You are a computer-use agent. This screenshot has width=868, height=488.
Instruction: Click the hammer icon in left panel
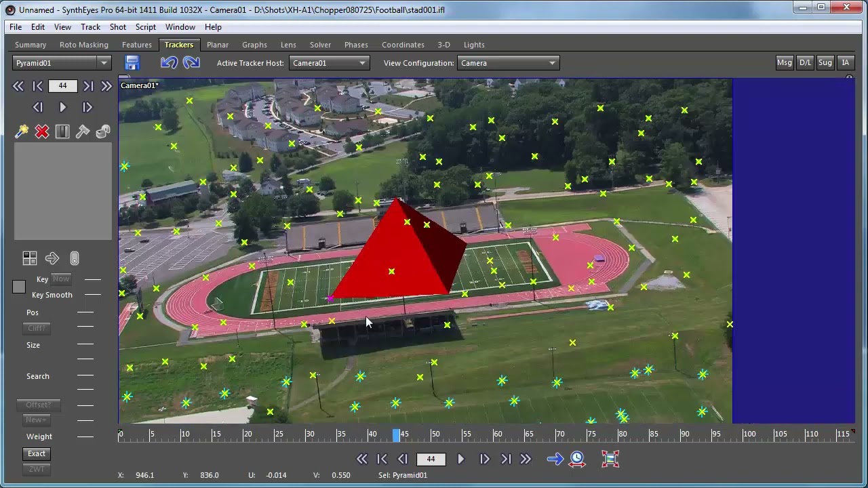coord(83,131)
